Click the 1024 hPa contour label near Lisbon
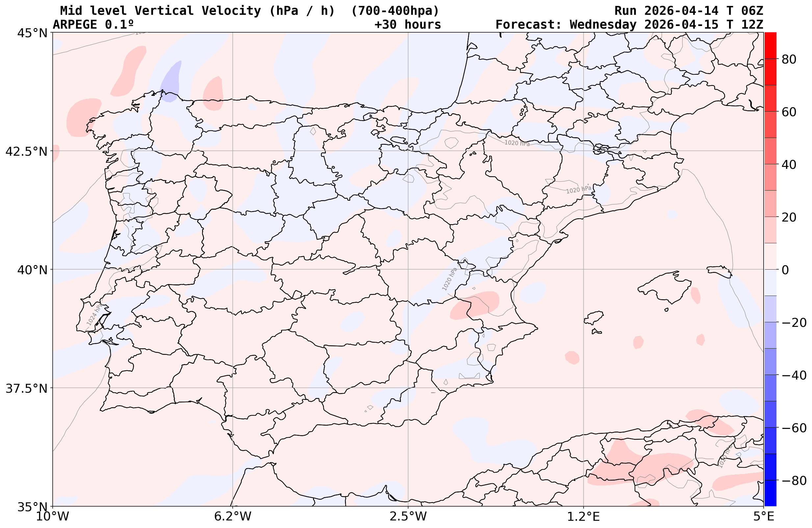Viewport: 812px width, 528px height. 94,314
